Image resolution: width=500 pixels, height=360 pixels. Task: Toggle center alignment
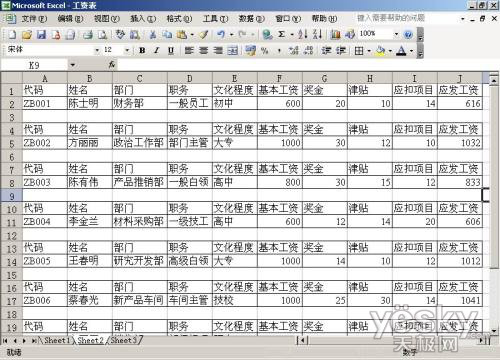204,51
